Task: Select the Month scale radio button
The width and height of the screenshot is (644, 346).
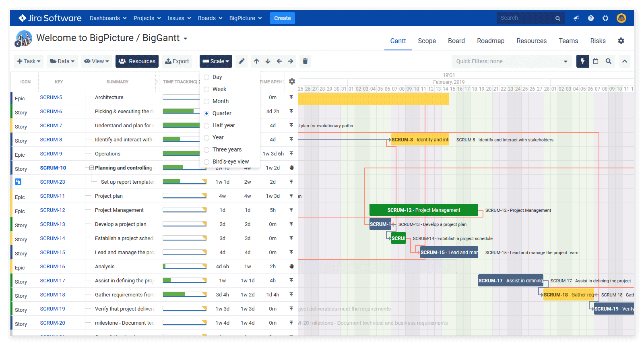Action: pos(206,101)
